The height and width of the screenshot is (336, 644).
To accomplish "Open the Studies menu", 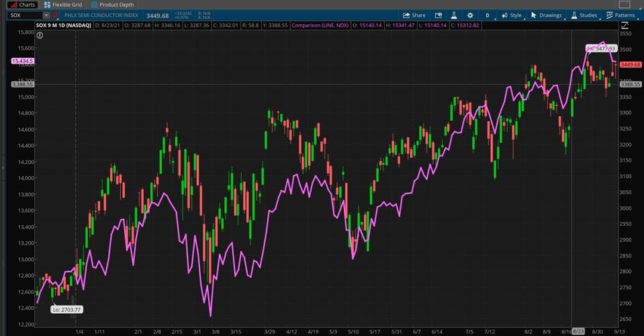I will tap(584, 15).
